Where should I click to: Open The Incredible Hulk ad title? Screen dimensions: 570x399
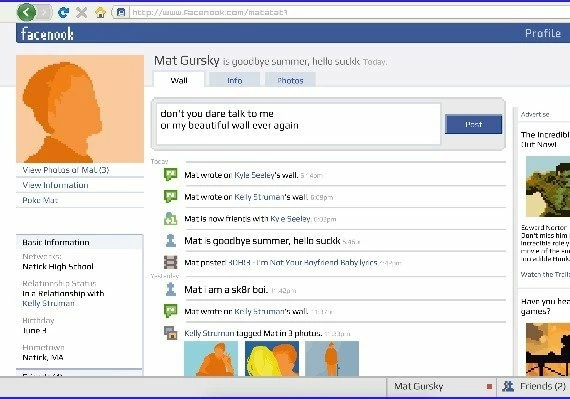(x=545, y=139)
